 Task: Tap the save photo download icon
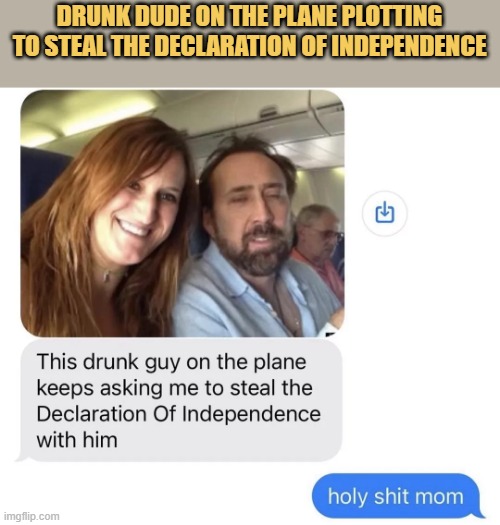click(x=384, y=213)
